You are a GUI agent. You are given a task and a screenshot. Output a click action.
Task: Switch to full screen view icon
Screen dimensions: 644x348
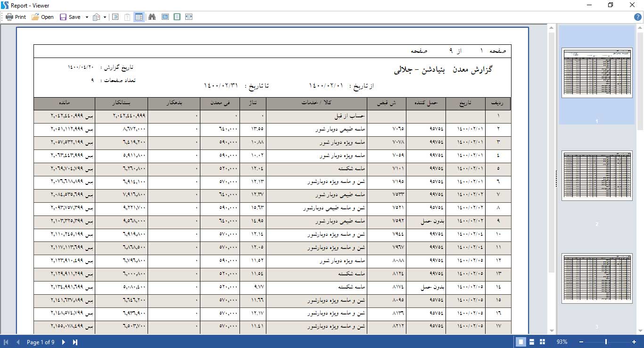pos(165,17)
